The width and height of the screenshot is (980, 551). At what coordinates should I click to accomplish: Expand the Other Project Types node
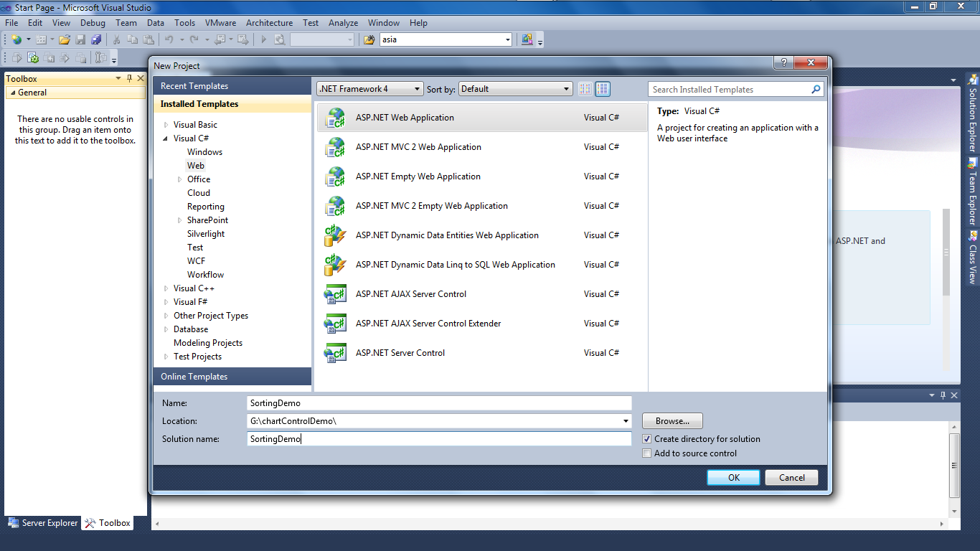click(x=166, y=316)
